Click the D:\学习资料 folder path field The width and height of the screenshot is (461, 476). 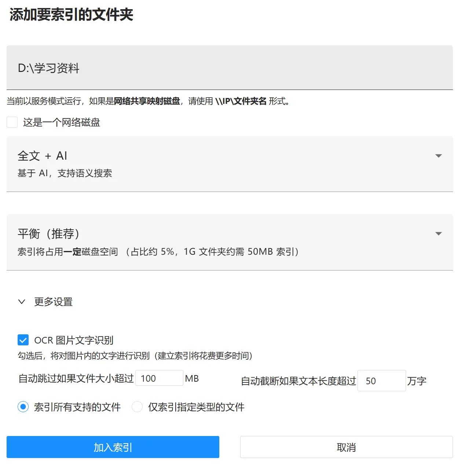230,68
